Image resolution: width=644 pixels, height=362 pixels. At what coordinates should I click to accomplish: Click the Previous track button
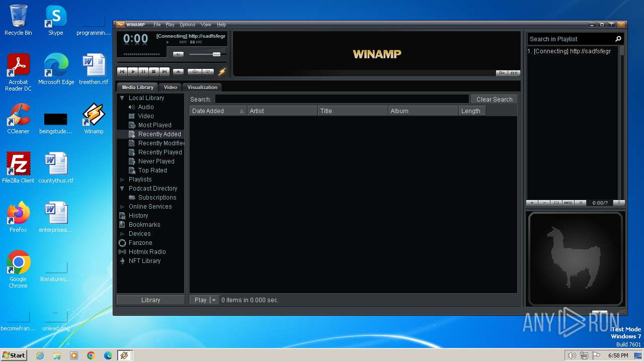(122, 72)
